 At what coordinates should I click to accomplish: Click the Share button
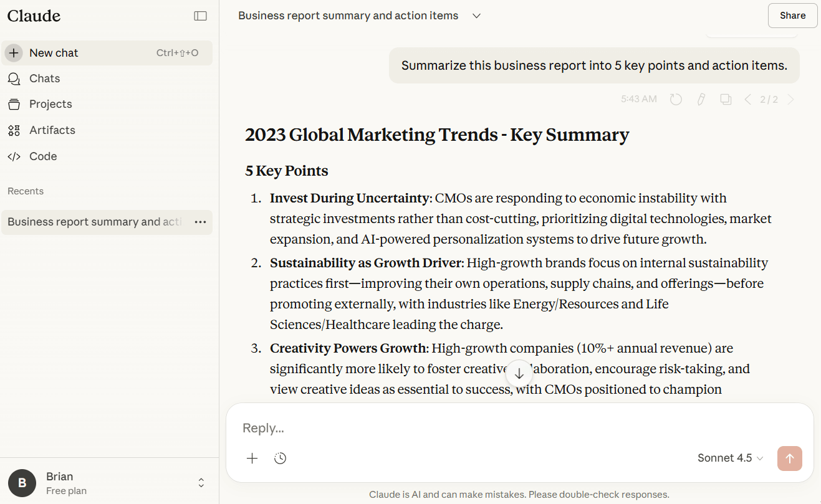click(x=792, y=16)
